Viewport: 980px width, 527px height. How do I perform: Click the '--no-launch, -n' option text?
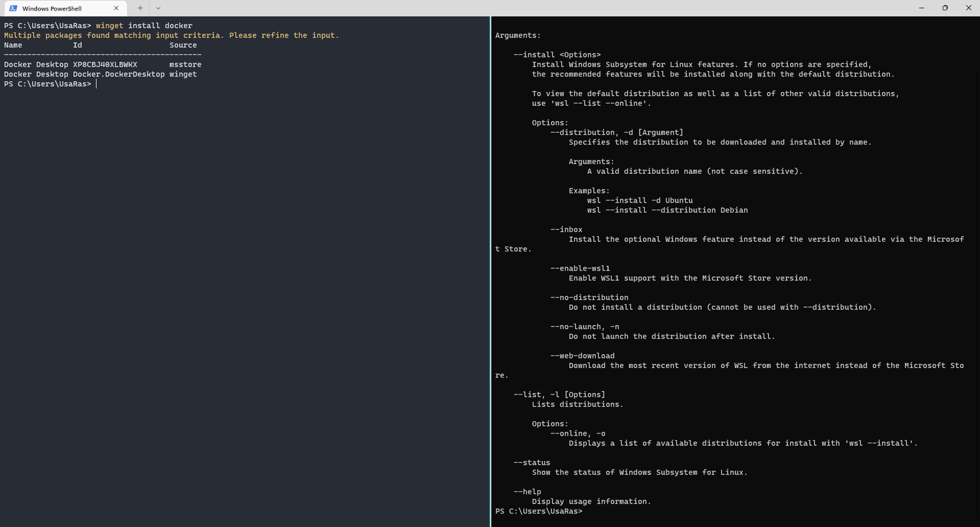[x=585, y=327]
